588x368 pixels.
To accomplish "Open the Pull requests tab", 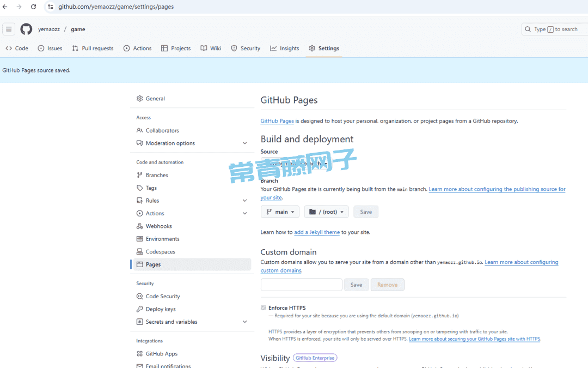I will (93, 48).
